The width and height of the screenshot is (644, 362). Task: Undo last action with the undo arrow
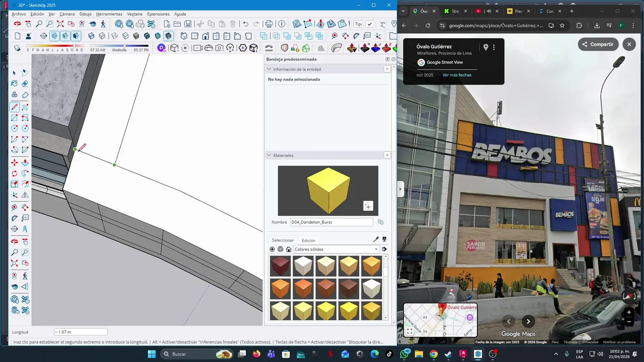coord(246,24)
